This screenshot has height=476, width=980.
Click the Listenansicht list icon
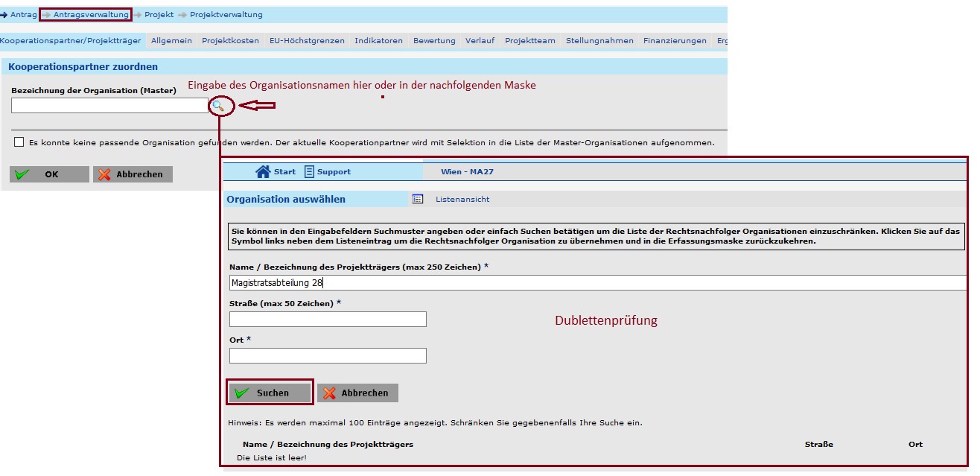pyautogui.click(x=418, y=200)
